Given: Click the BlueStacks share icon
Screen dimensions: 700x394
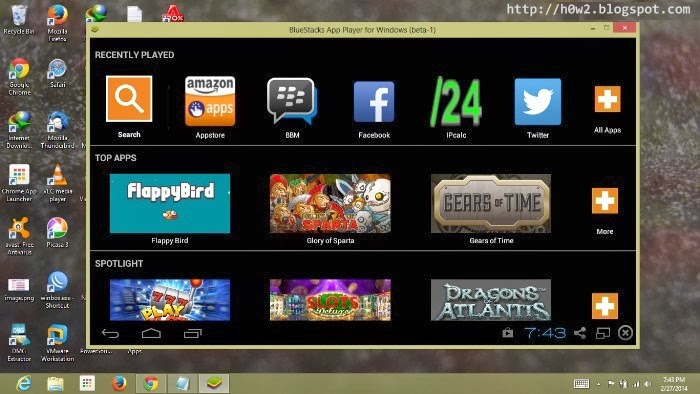Looking at the screenshot, I should 580,333.
